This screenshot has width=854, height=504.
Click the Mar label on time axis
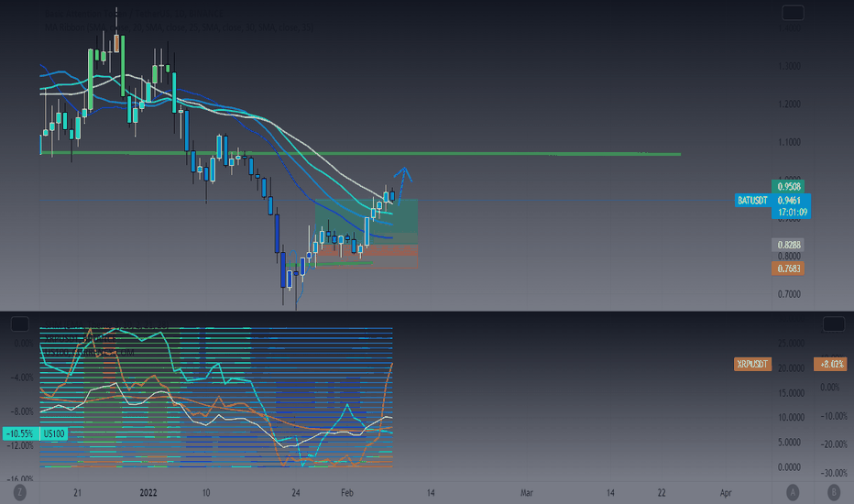pos(526,493)
